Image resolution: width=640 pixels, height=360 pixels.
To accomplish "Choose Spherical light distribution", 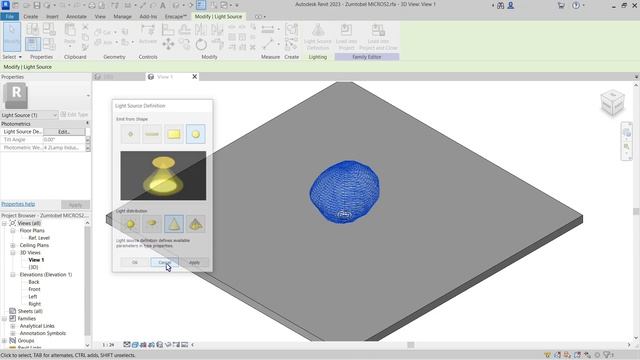I will (x=131, y=224).
